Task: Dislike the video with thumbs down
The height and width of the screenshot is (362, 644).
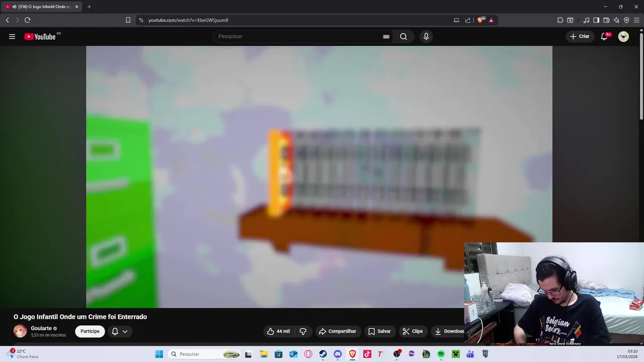Action: coord(303,331)
